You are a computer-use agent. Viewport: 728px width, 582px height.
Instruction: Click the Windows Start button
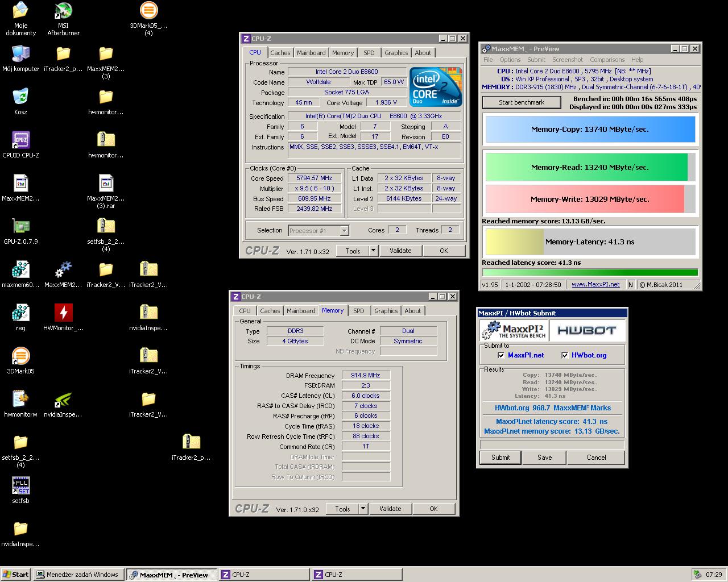click(16, 575)
